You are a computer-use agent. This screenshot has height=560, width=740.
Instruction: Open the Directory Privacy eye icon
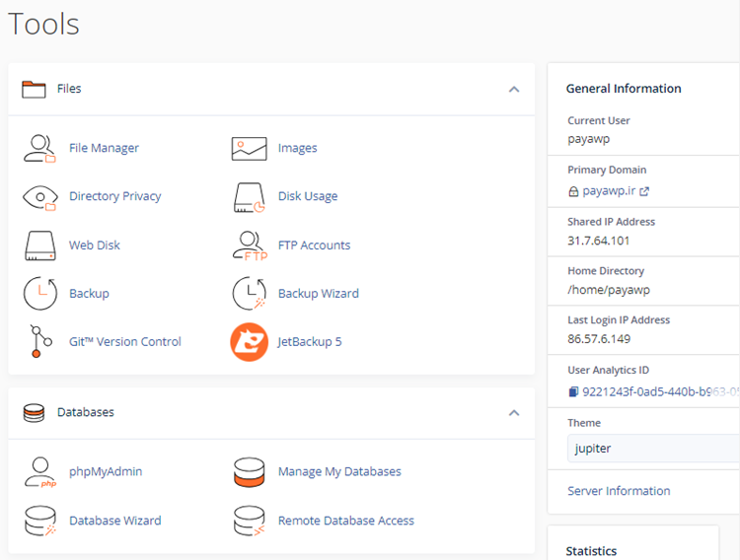click(39, 196)
